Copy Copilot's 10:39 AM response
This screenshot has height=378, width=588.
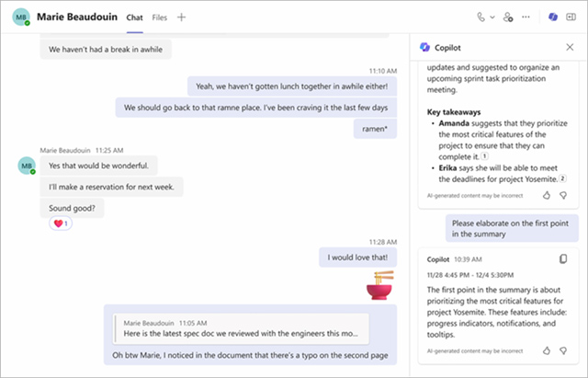click(x=563, y=259)
